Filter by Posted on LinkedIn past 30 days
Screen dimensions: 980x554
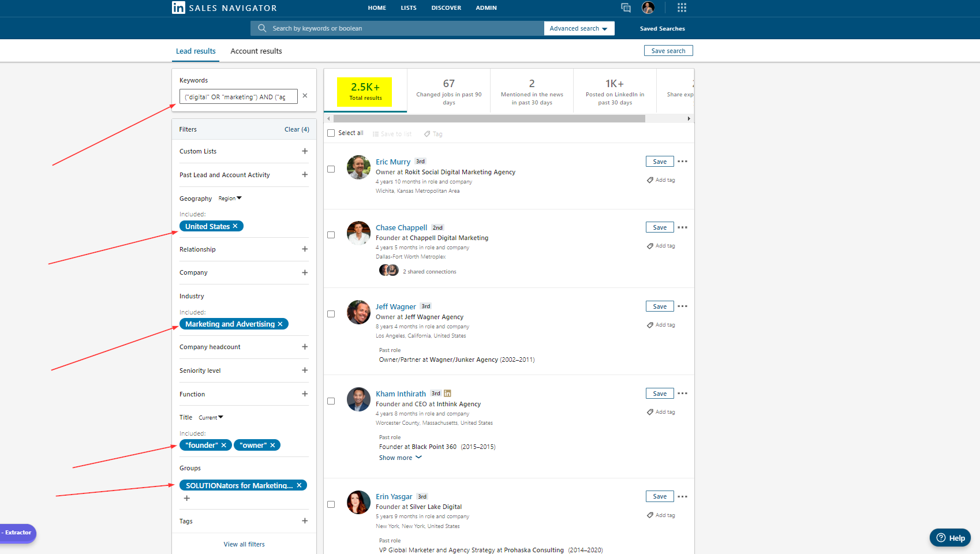click(x=615, y=91)
